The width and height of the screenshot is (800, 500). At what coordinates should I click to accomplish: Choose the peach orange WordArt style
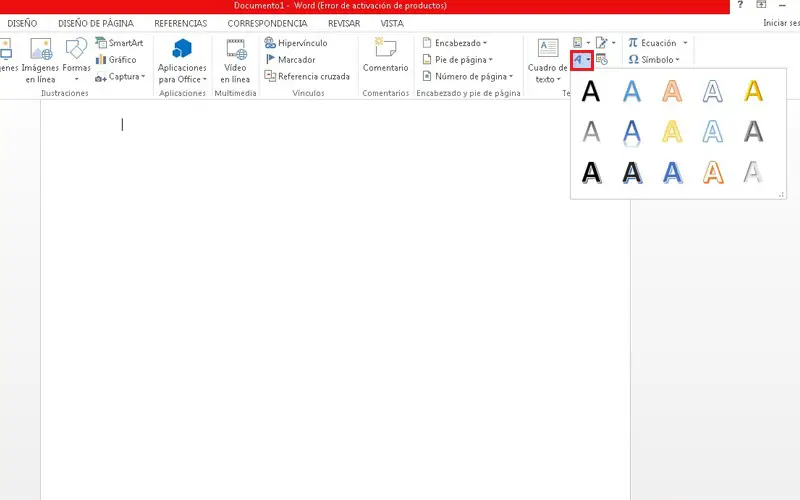pos(672,92)
